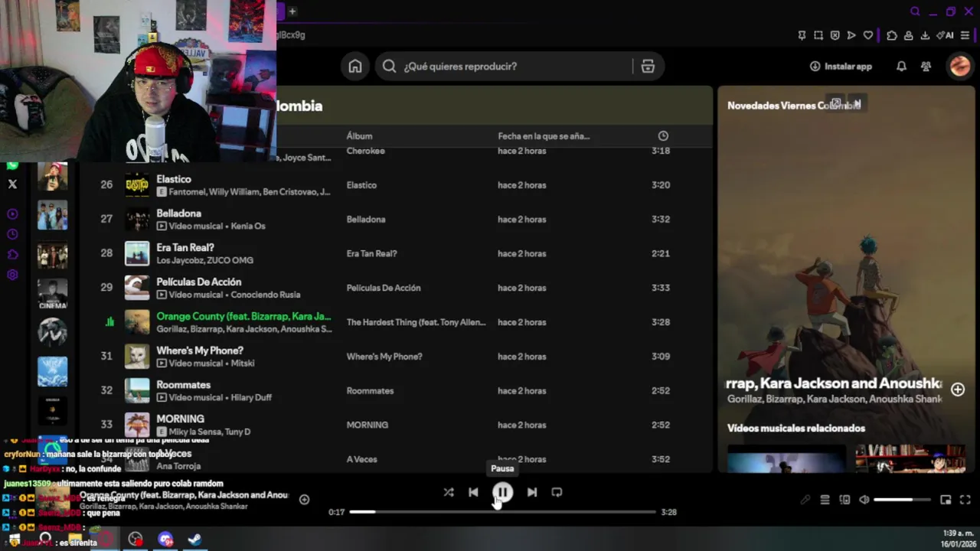
Task: Click the send/flow arrow icon in toolbar
Action: tap(851, 35)
